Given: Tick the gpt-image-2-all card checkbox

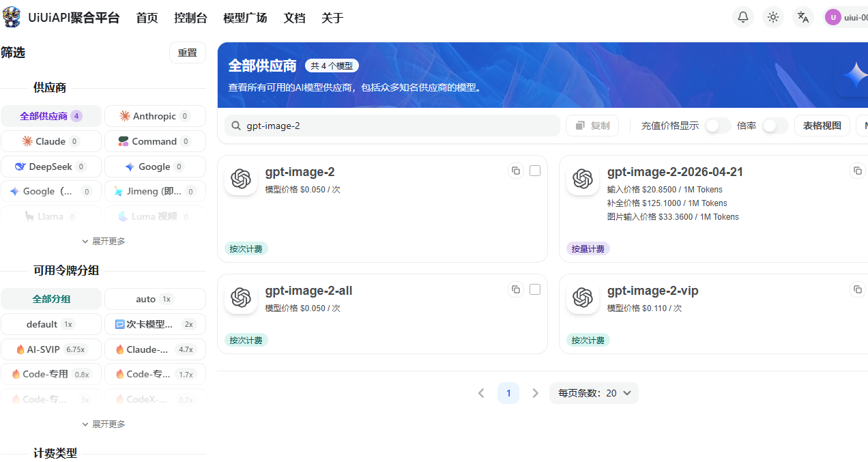Looking at the screenshot, I should (x=535, y=289).
